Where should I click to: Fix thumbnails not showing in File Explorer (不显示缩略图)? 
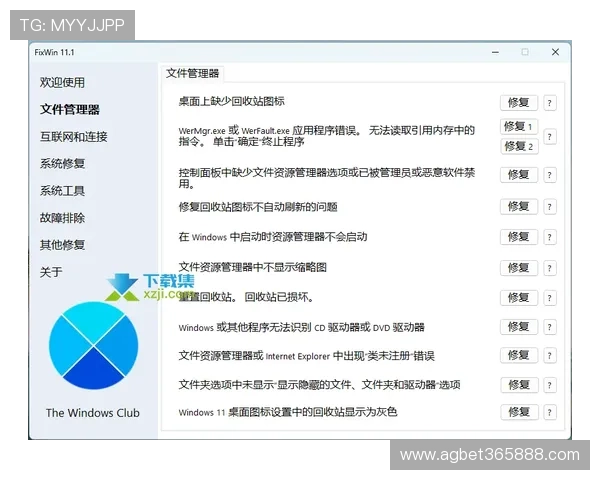point(519,268)
